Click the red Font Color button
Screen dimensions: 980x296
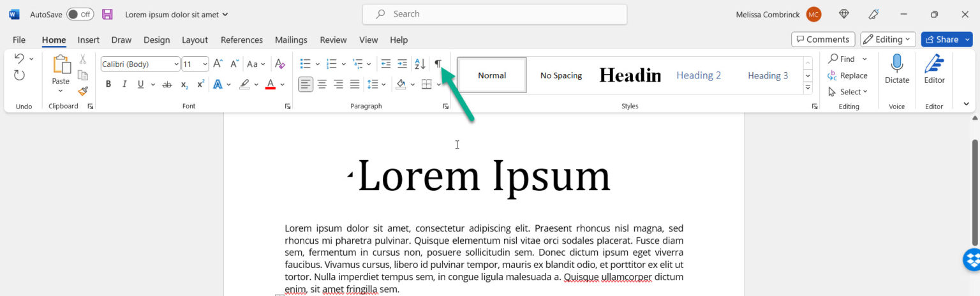coord(270,84)
